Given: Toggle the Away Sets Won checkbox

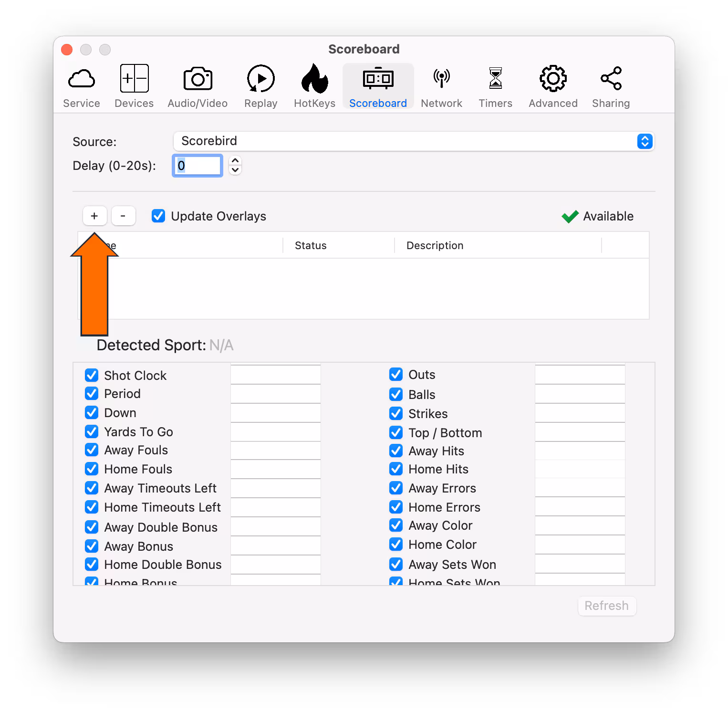Looking at the screenshot, I should [396, 564].
